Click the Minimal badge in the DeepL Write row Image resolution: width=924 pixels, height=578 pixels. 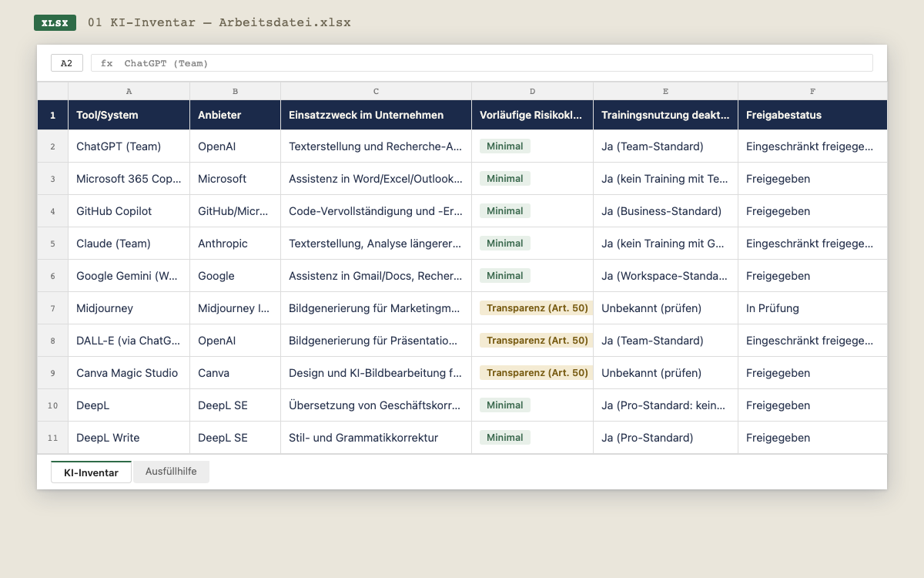(x=504, y=438)
